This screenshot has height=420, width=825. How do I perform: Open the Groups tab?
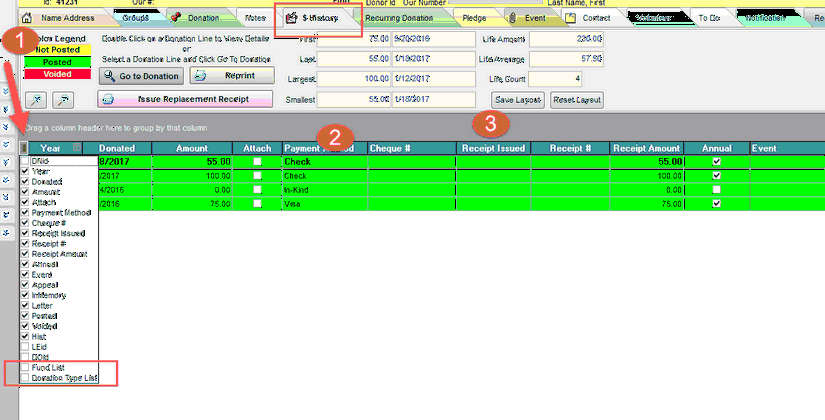[135, 18]
